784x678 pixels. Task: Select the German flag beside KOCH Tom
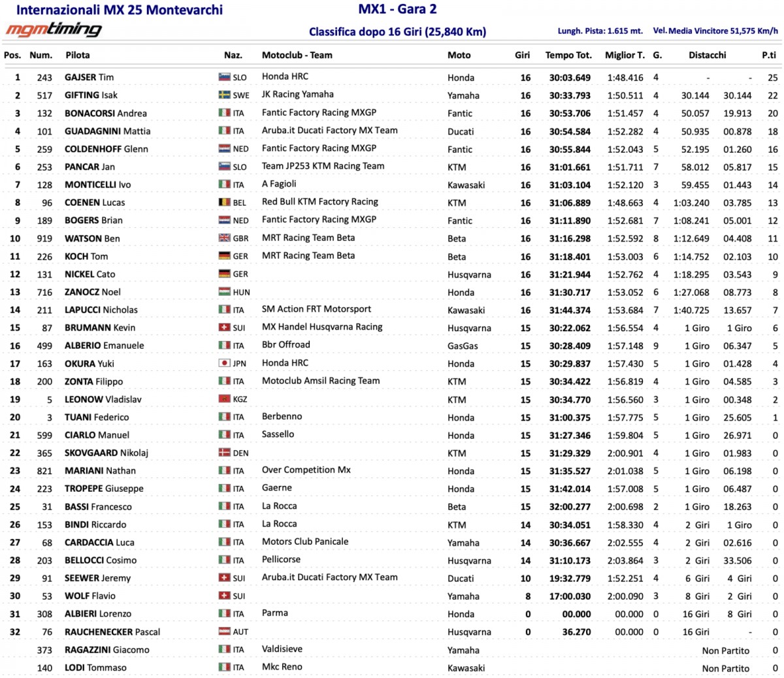pos(224,256)
